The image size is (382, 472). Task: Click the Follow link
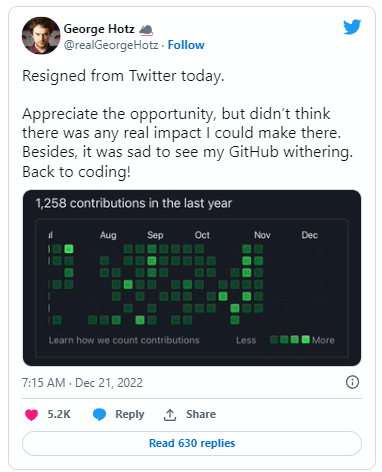click(x=186, y=45)
